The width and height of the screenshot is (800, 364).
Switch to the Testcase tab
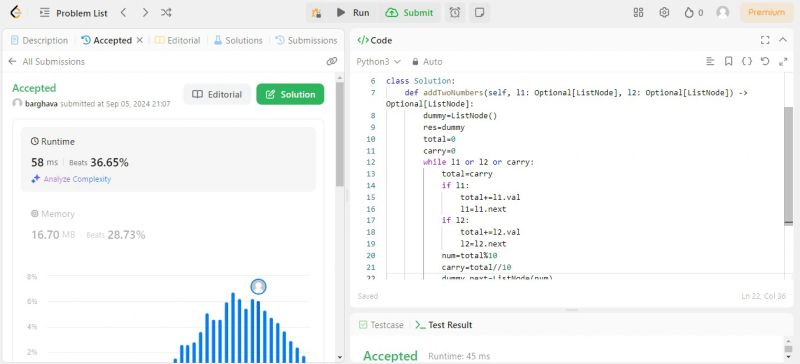[381, 325]
